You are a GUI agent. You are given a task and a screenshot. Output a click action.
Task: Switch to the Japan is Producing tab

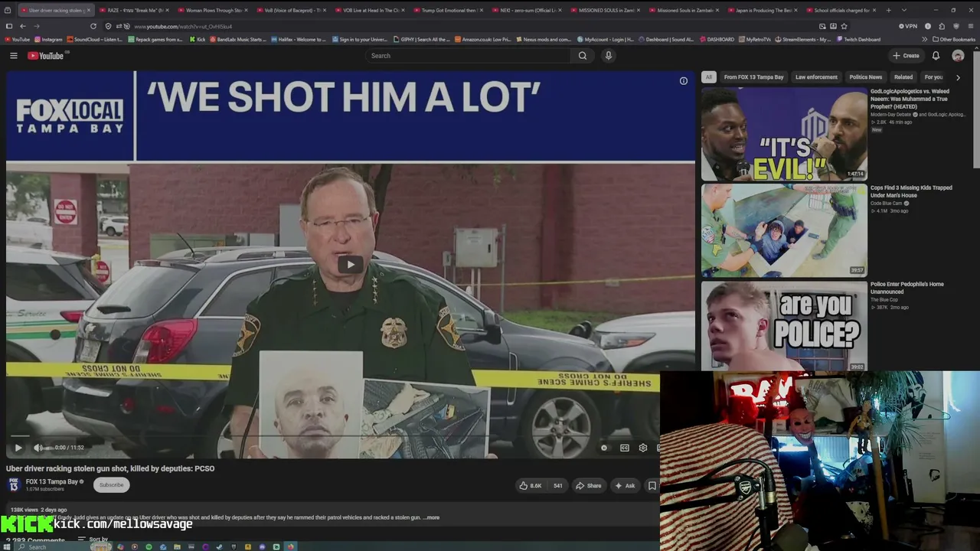click(x=761, y=10)
